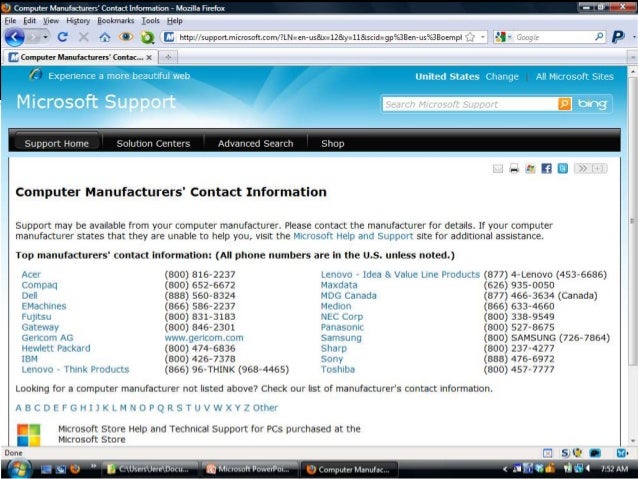The height and width of the screenshot is (479, 638).
Task: Click the eye toolbar icon
Action: tap(126, 37)
